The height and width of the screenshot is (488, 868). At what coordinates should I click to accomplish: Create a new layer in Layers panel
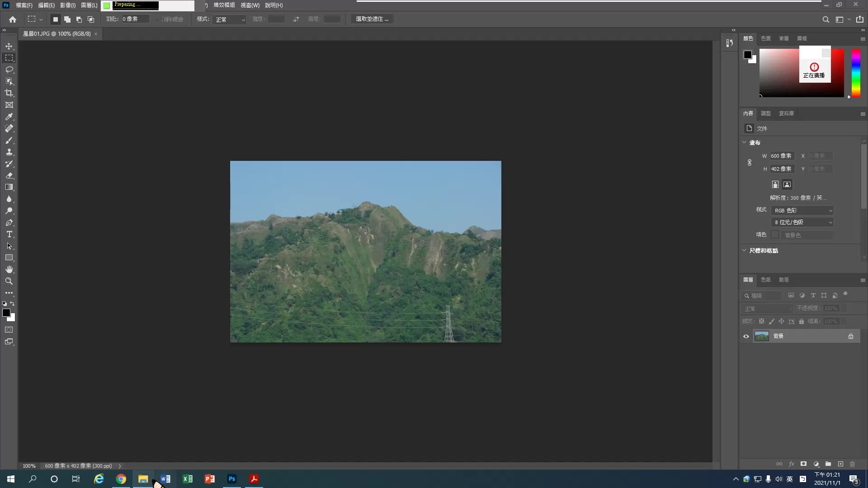pos(840,464)
